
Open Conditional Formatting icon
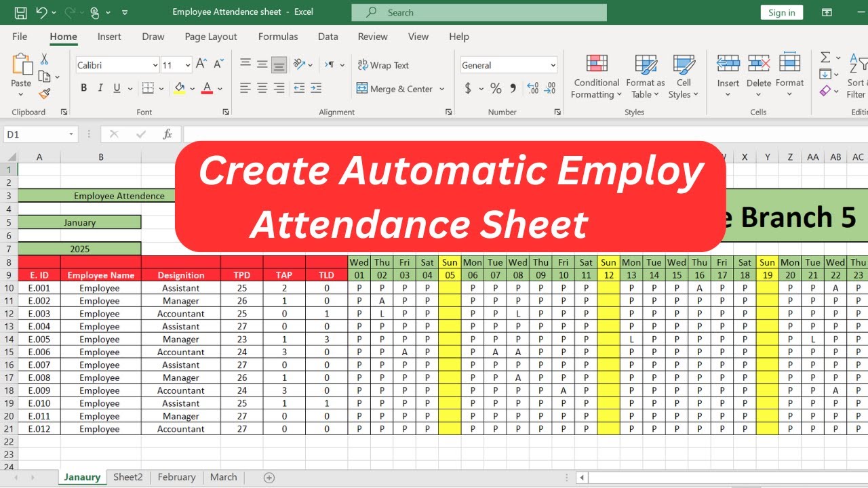[x=597, y=64]
